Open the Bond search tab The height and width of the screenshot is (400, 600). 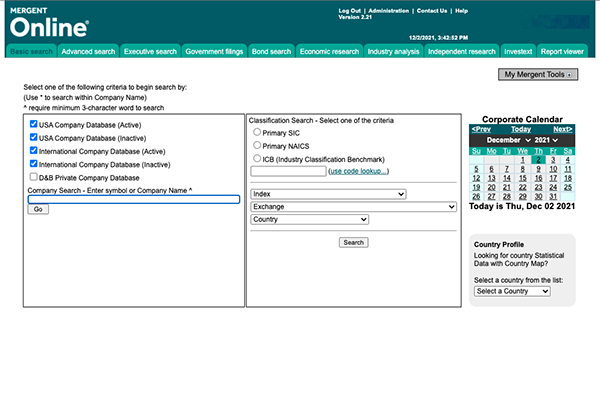coord(271,51)
